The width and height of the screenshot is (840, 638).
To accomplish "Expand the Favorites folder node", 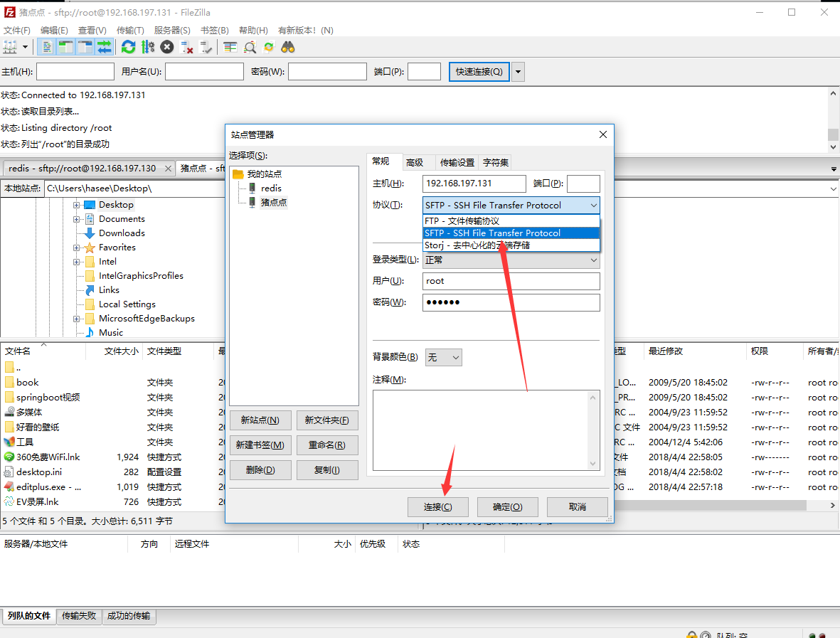I will [x=76, y=248].
